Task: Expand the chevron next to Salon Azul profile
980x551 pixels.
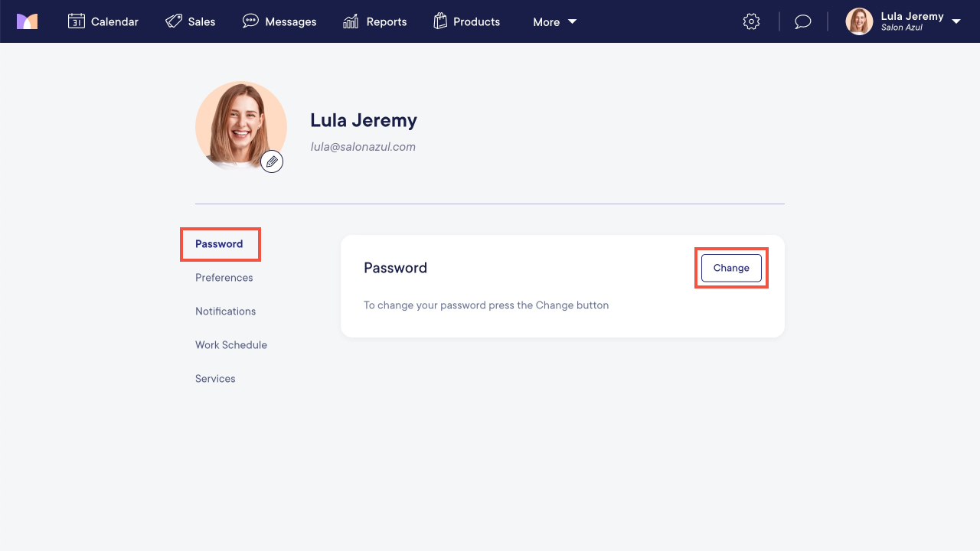Action: [958, 23]
